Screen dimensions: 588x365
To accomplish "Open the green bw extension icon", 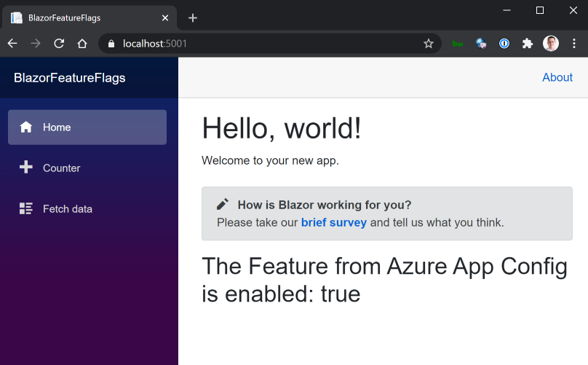I will (x=458, y=44).
